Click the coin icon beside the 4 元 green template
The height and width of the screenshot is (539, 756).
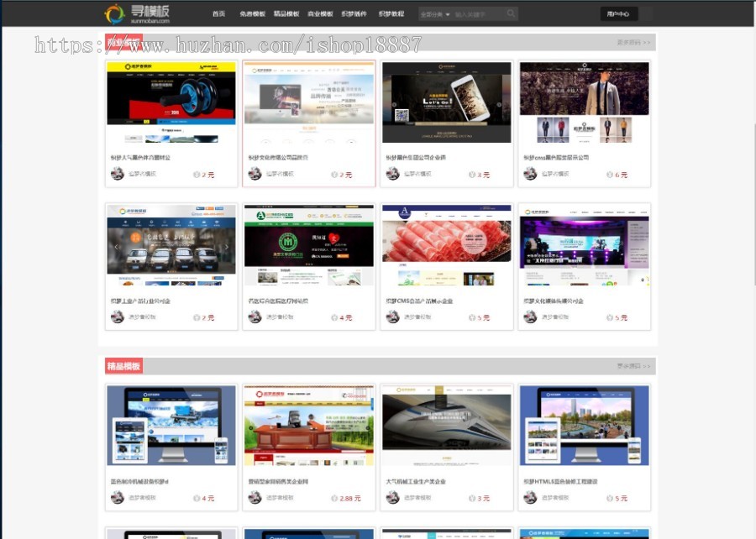(334, 317)
